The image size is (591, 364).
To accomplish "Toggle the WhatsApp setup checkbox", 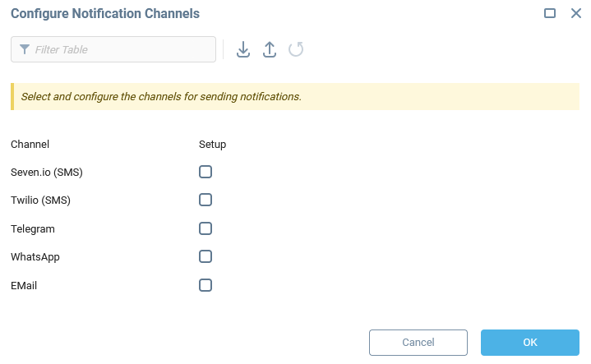I will [205, 256].
